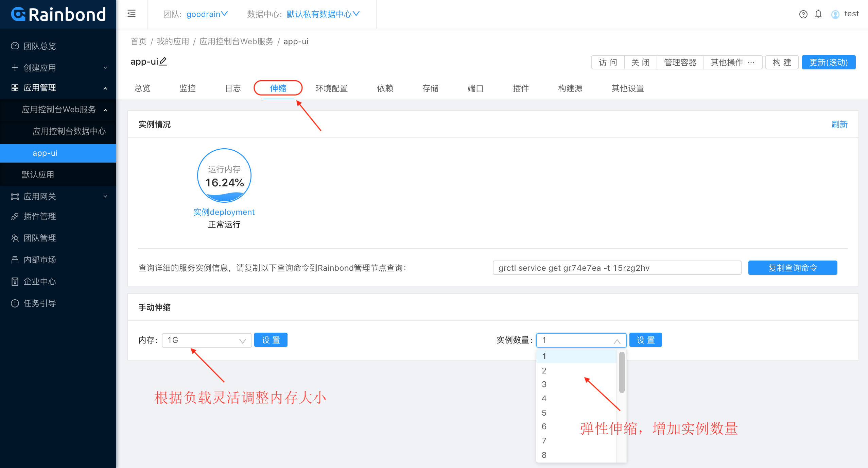Click the 创建应用 plus icon
The height and width of the screenshot is (468, 868).
click(15, 67)
